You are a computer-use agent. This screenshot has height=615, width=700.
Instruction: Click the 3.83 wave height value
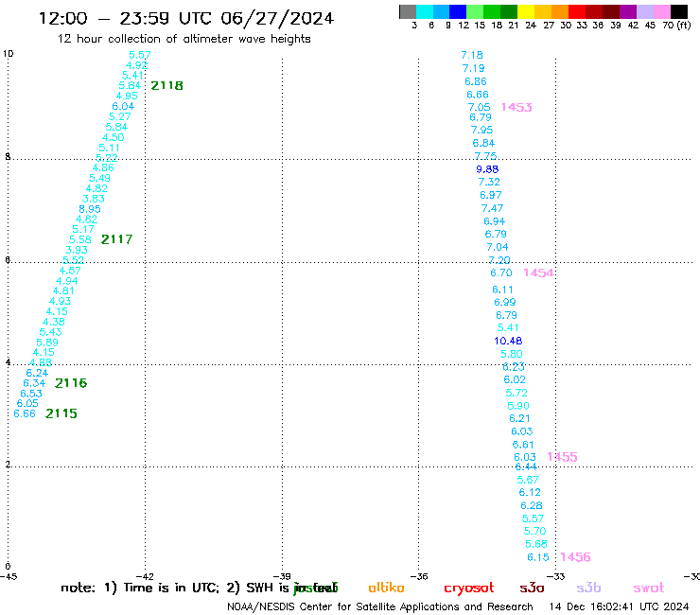click(94, 199)
